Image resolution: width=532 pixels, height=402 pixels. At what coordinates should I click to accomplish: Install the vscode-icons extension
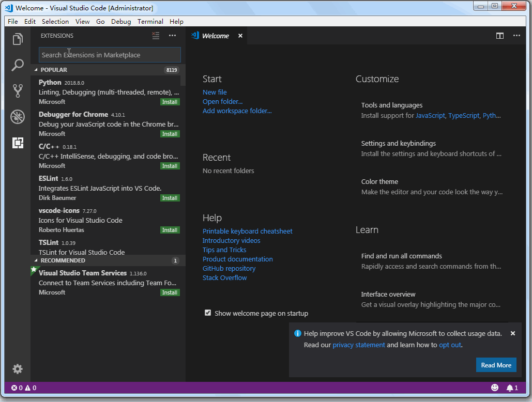(x=170, y=230)
